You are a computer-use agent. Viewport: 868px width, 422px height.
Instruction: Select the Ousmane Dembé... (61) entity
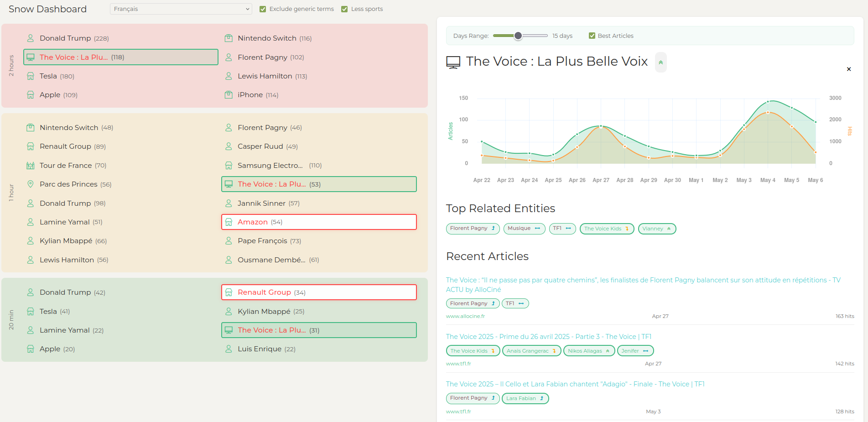pos(319,260)
